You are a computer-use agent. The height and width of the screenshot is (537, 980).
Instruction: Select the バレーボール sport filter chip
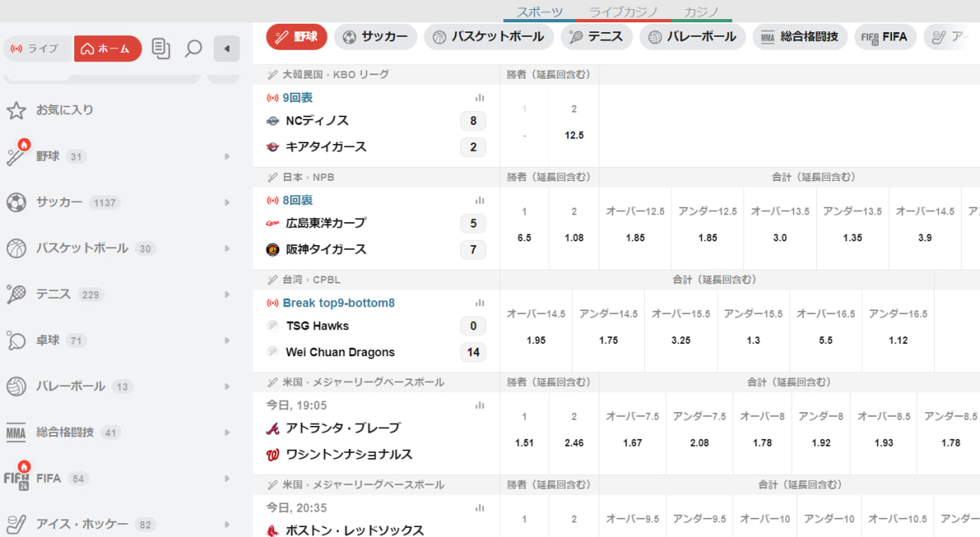point(693,36)
